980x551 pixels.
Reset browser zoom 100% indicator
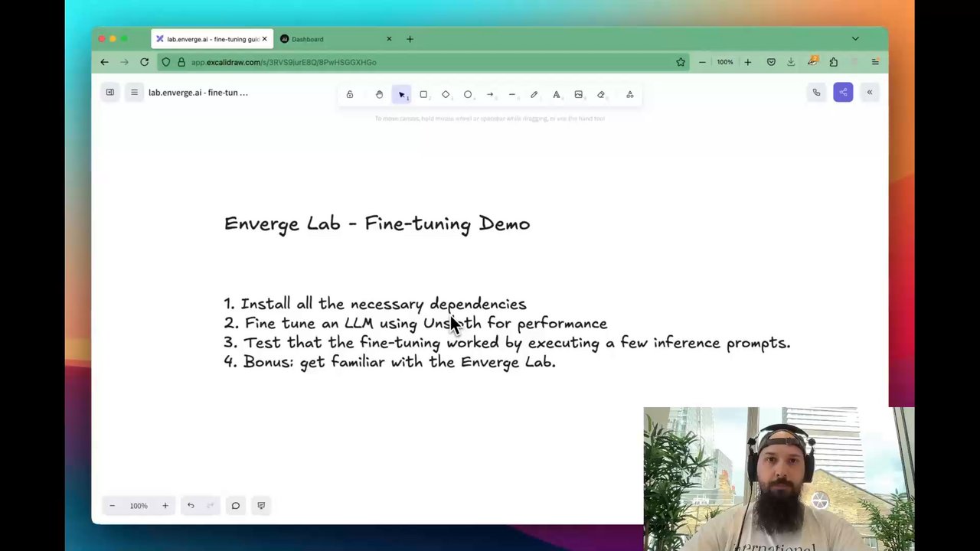[725, 62]
